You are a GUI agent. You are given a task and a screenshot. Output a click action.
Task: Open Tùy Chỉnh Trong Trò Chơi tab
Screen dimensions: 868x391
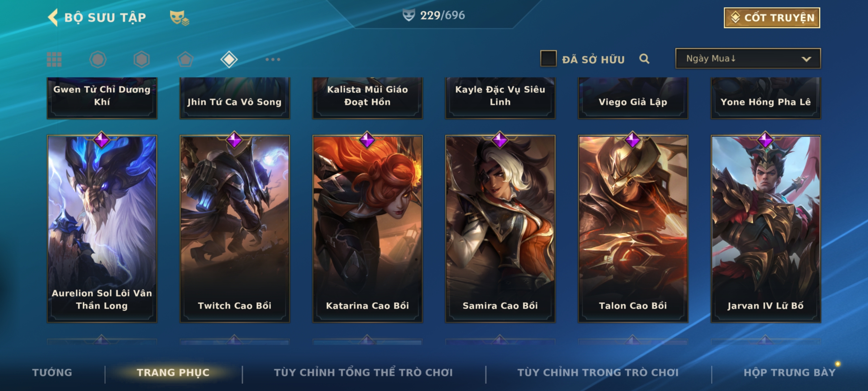click(x=598, y=373)
